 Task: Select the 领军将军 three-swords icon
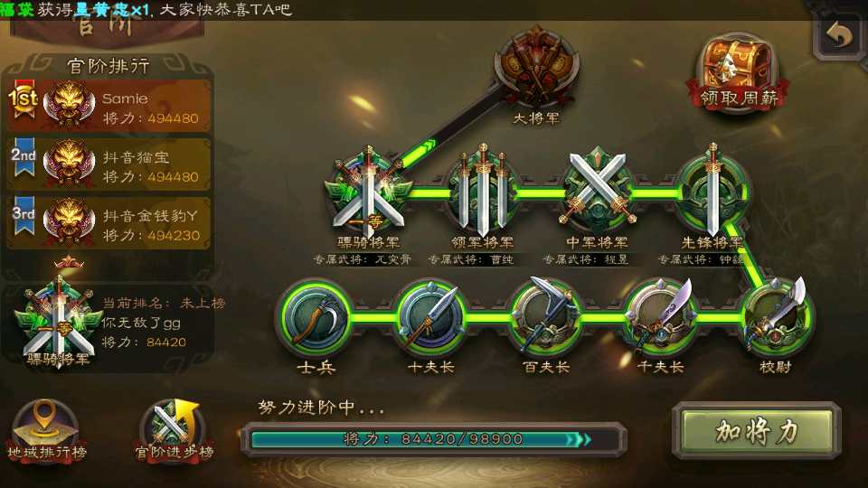click(x=483, y=192)
